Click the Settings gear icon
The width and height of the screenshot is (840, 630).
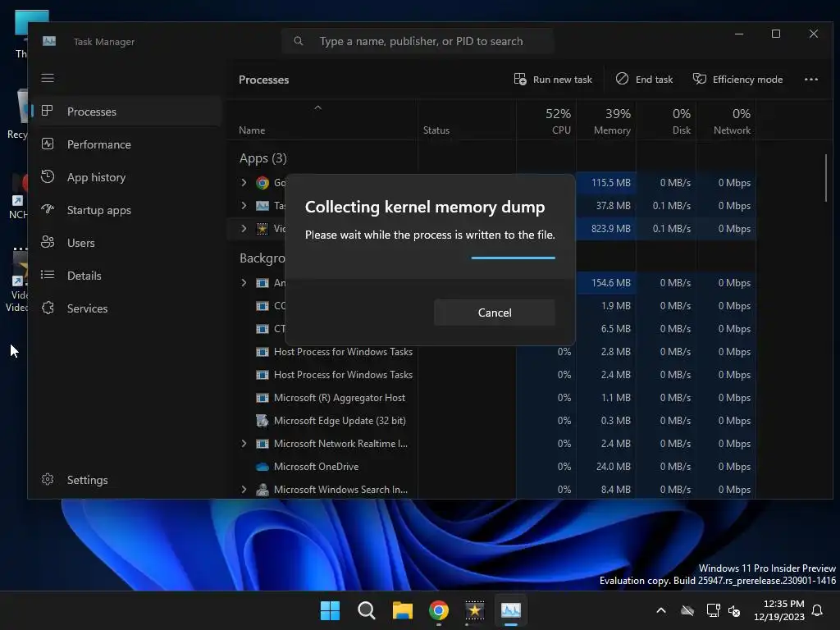tap(48, 479)
